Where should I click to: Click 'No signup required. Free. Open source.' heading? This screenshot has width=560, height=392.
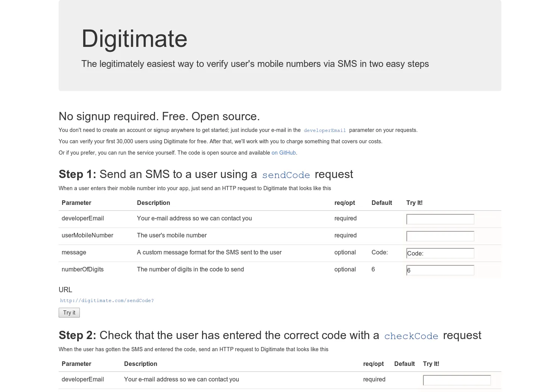(x=159, y=116)
